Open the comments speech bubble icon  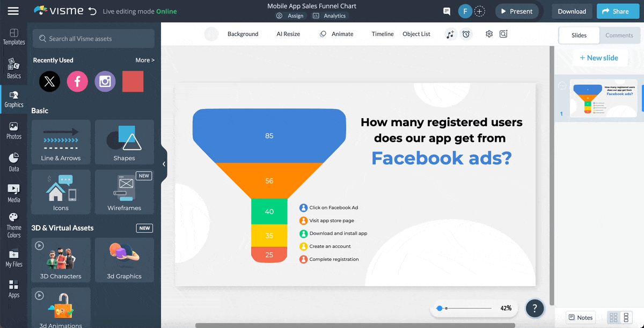447,11
